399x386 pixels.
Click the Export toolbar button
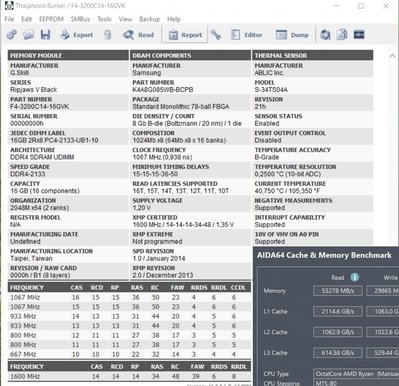pyautogui.click(x=76, y=35)
